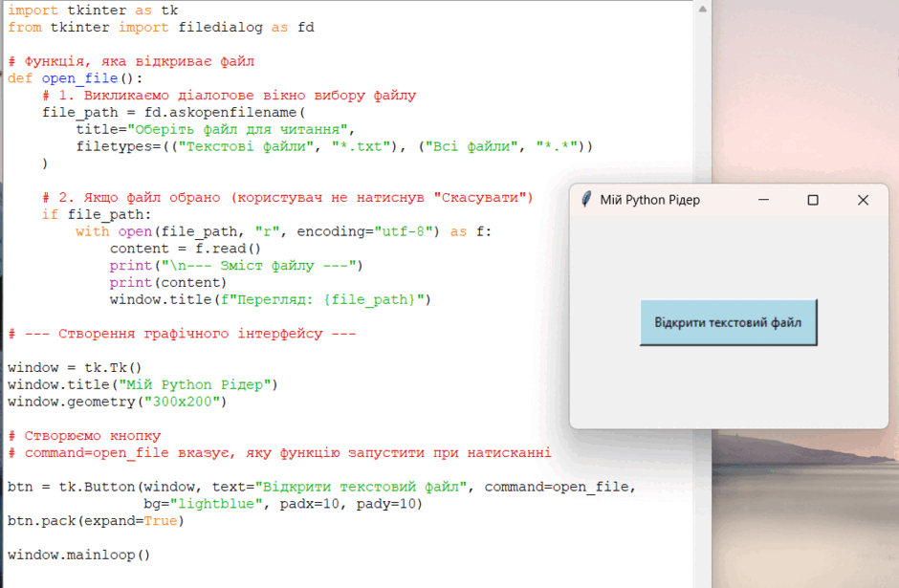This screenshot has width=899, height=588.
Task: Click the 'Відкрити текстовий файл' button
Action: 728,322
